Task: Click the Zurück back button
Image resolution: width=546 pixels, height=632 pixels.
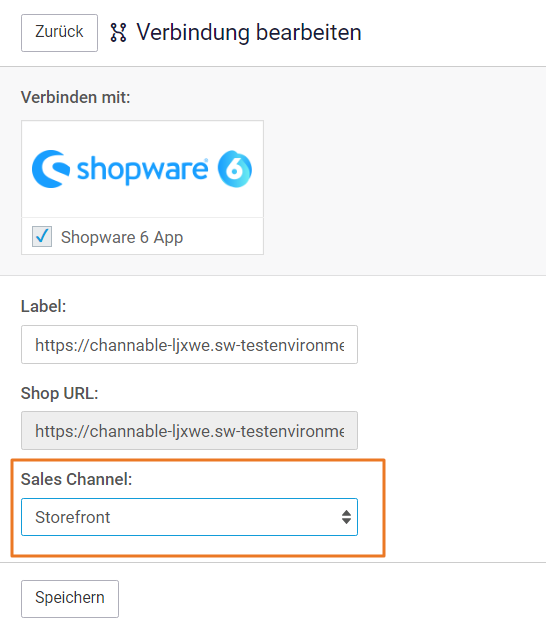Action: click(x=59, y=33)
